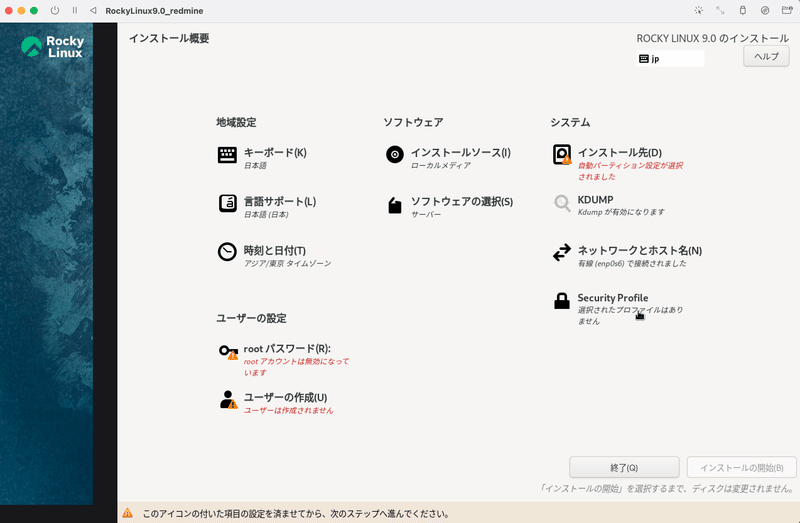The height and width of the screenshot is (523, 800).
Task: Click the VM power button icon
Action: [55, 10]
